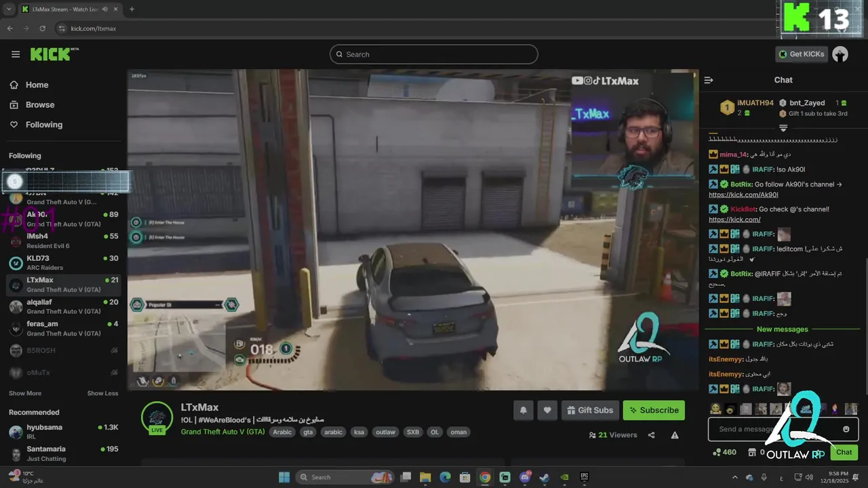Screen dimensions: 868x488
Task: Click the Get KICKs button
Action: [802, 54]
